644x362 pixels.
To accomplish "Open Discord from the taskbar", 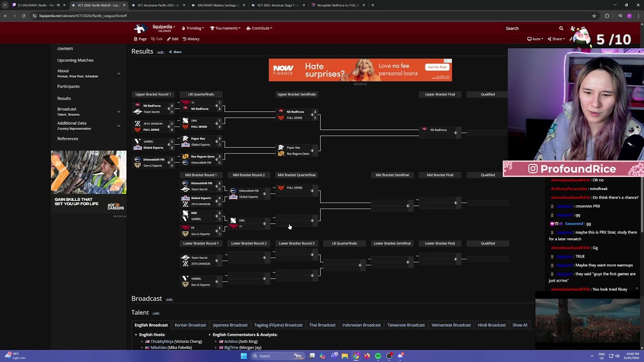I will click(400, 356).
